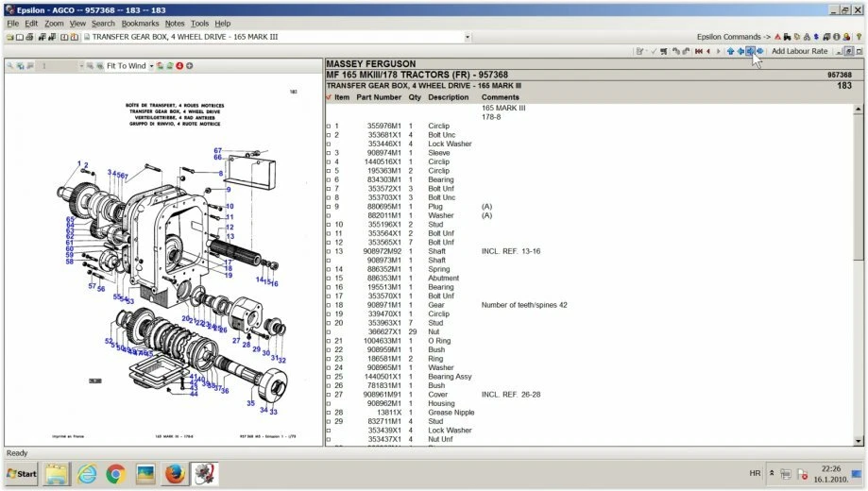This screenshot has width=868, height=491.
Task: Tick the checkbox for item 13 Shaft 908972M92
Action: 329,251
